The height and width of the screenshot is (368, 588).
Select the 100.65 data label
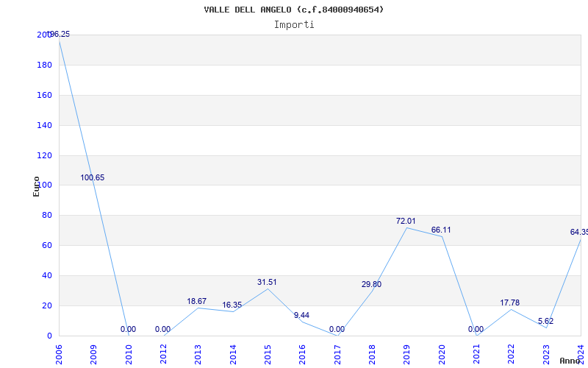coord(93,177)
